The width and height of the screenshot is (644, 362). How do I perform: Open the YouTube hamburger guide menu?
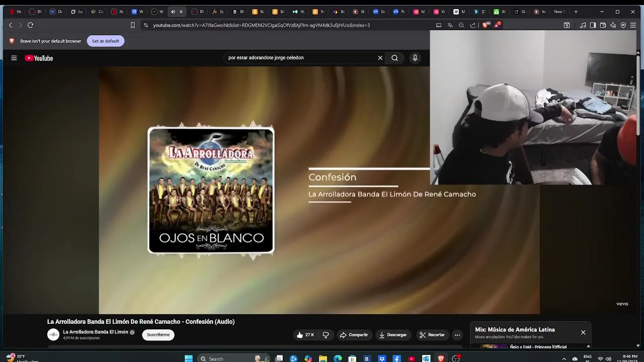14,58
